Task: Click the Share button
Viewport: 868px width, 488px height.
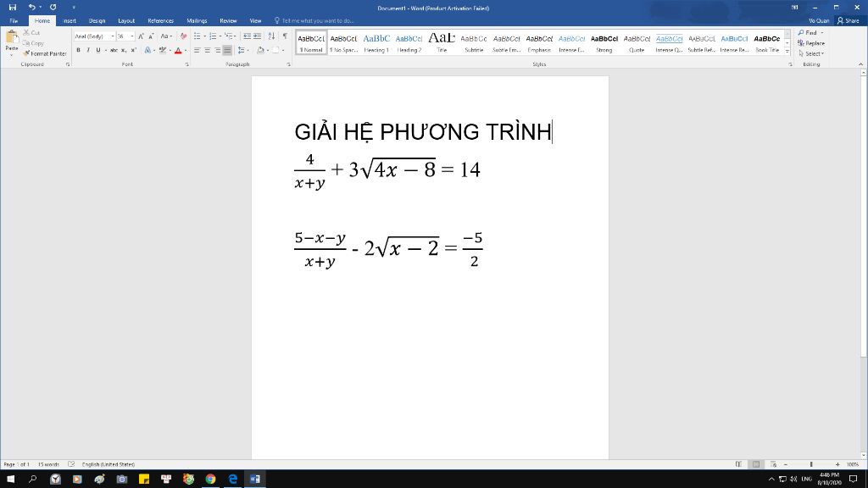Action: click(x=848, y=20)
